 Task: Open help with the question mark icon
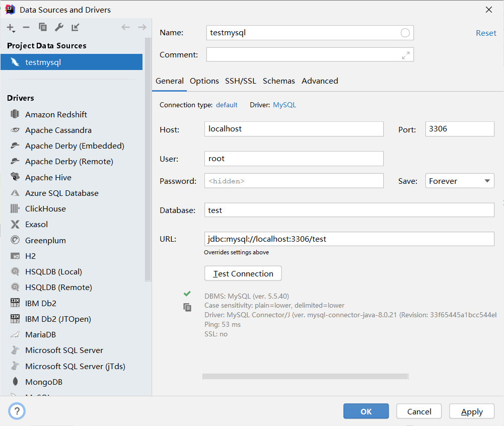pyautogui.click(x=17, y=411)
